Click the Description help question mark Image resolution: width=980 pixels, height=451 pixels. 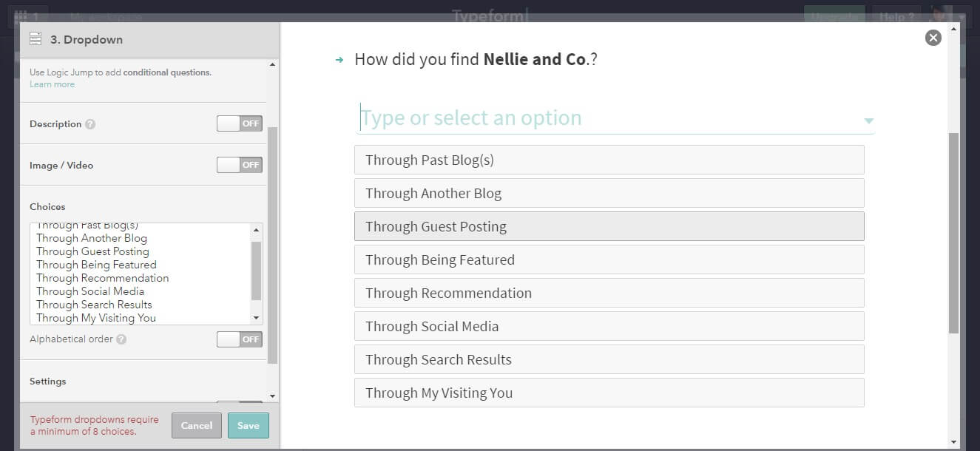point(90,124)
